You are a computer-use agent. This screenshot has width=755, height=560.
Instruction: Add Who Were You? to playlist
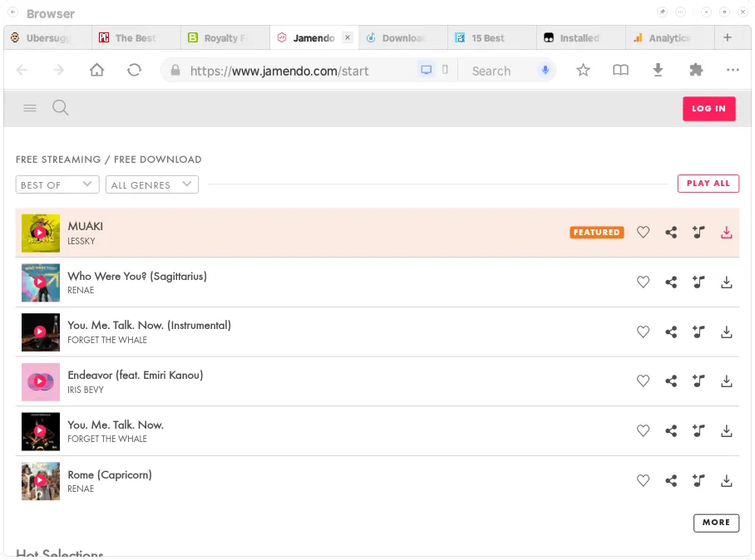click(x=698, y=282)
